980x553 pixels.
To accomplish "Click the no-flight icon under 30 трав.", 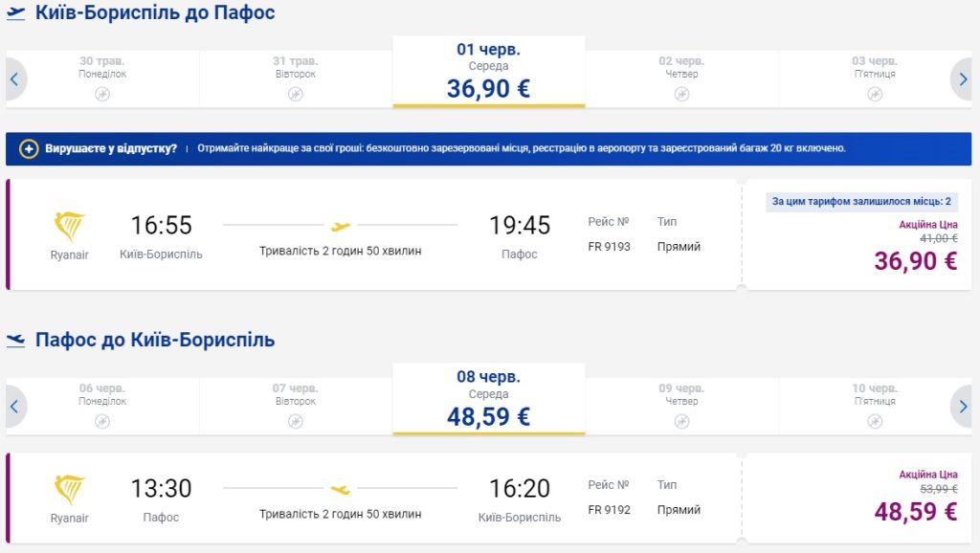I will click(x=102, y=94).
